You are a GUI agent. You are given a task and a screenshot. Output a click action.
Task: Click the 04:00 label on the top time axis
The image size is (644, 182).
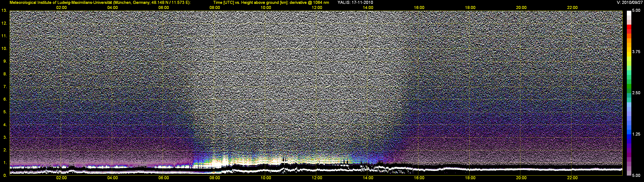coord(112,7)
